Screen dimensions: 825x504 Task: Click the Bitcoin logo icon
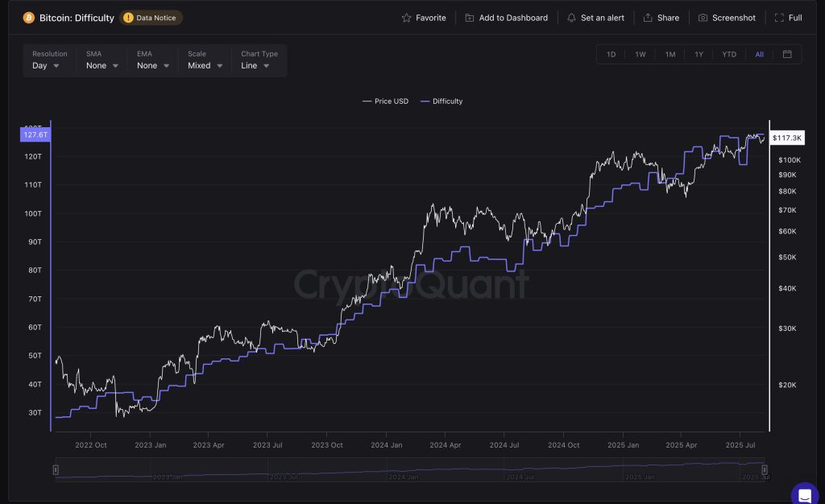pyautogui.click(x=29, y=18)
